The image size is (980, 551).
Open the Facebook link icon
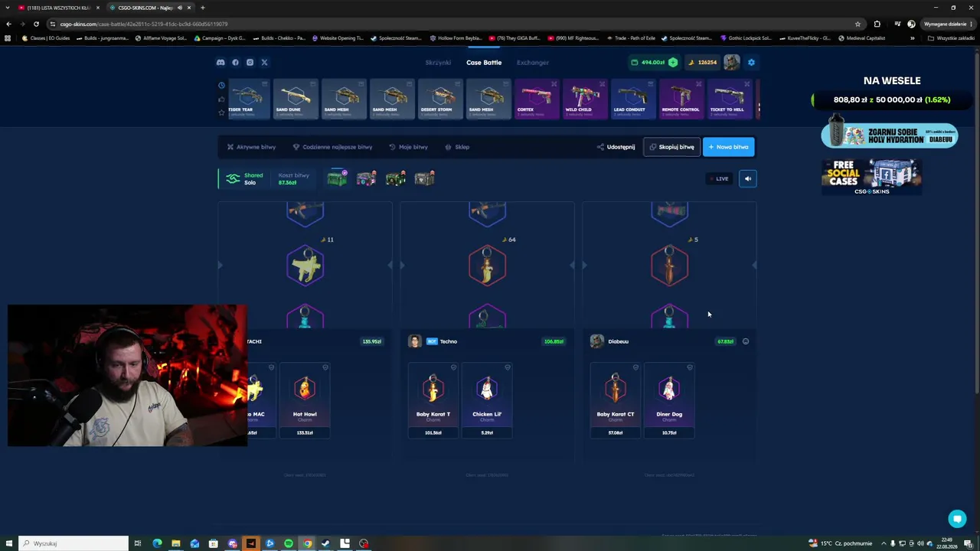[x=235, y=62]
